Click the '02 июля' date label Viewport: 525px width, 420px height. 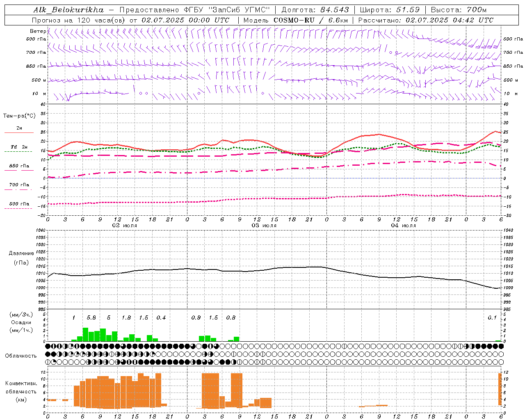pos(125,226)
